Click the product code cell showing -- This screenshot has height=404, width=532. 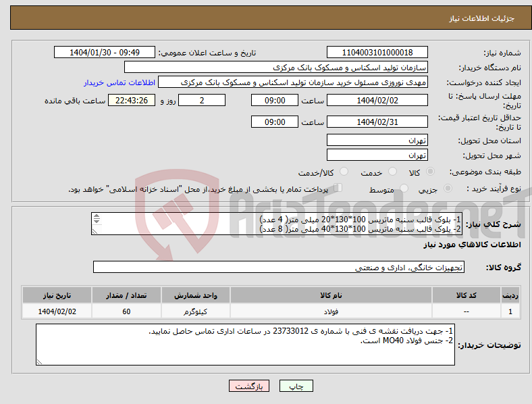coord(467,311)
